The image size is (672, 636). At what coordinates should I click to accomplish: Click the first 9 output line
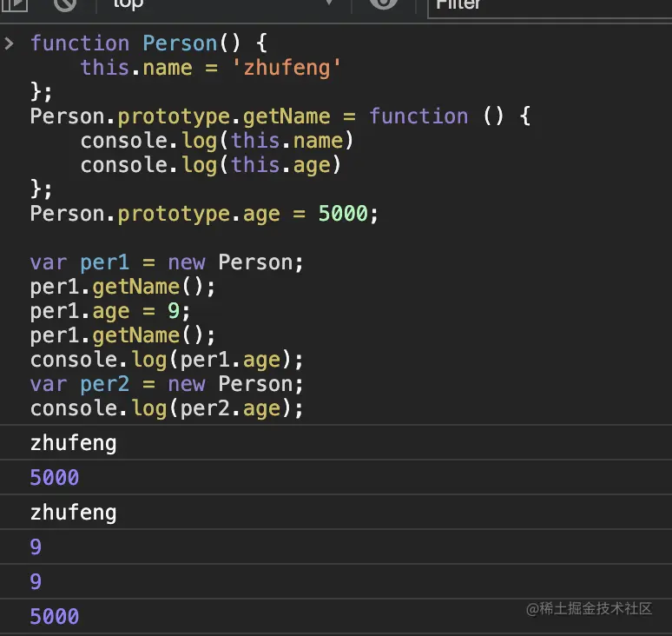coord(36,547)
